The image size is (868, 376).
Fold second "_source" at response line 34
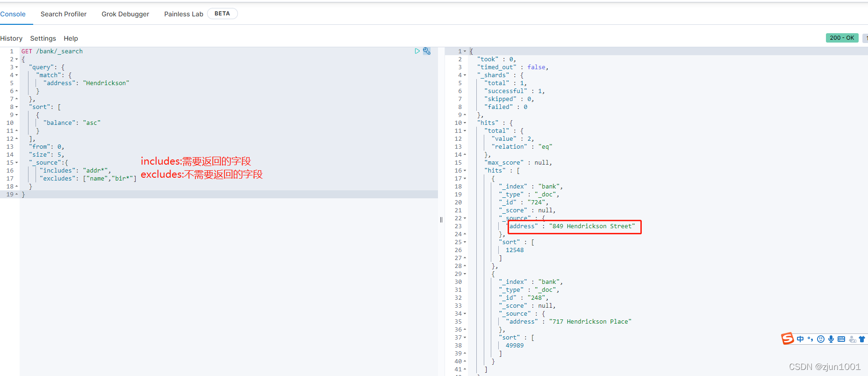465,314
